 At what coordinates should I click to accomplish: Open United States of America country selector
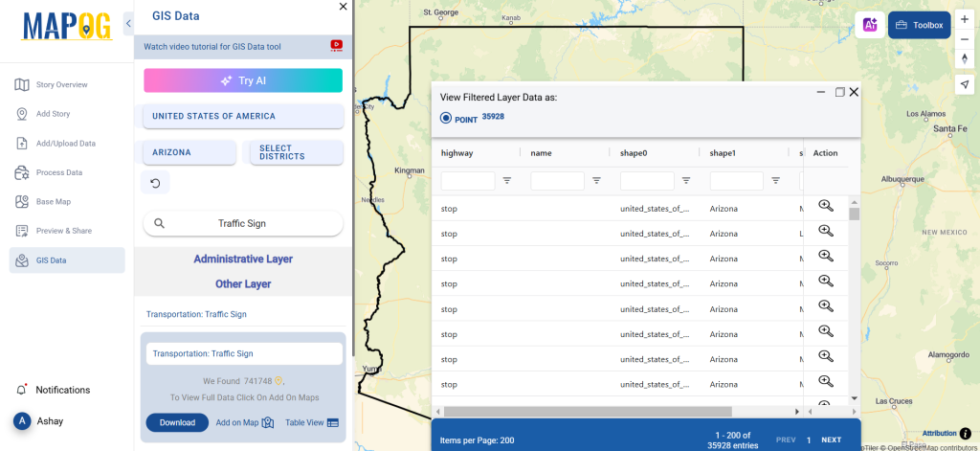[x=243, y=117]
